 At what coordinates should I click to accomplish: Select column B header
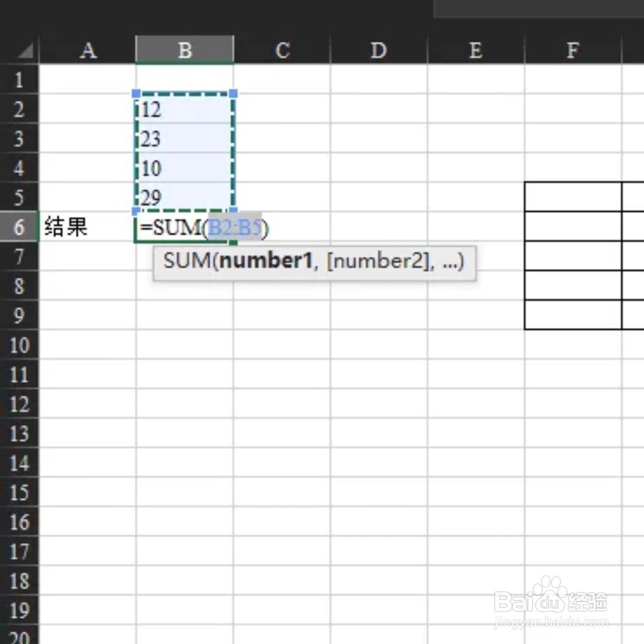185,49
